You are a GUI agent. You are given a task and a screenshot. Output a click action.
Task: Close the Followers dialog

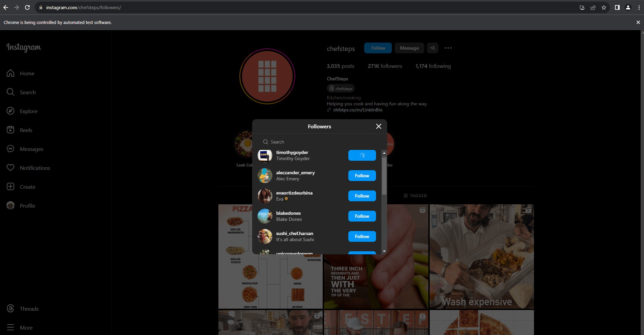pos(379,126)
